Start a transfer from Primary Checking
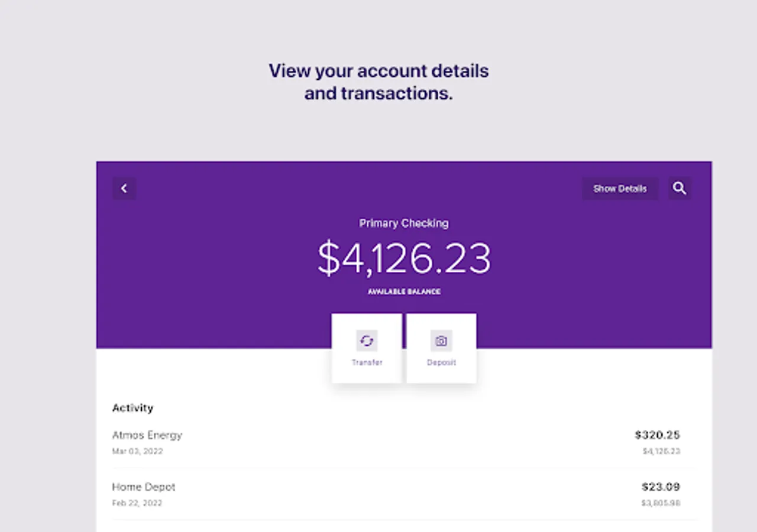 [367, 349]
